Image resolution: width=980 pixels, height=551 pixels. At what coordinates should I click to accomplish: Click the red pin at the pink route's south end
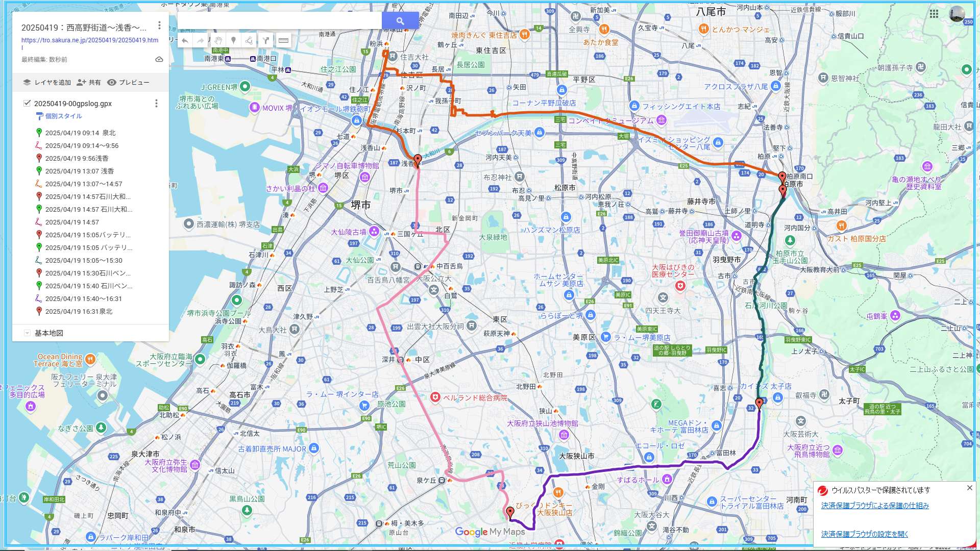pos(510,512)
